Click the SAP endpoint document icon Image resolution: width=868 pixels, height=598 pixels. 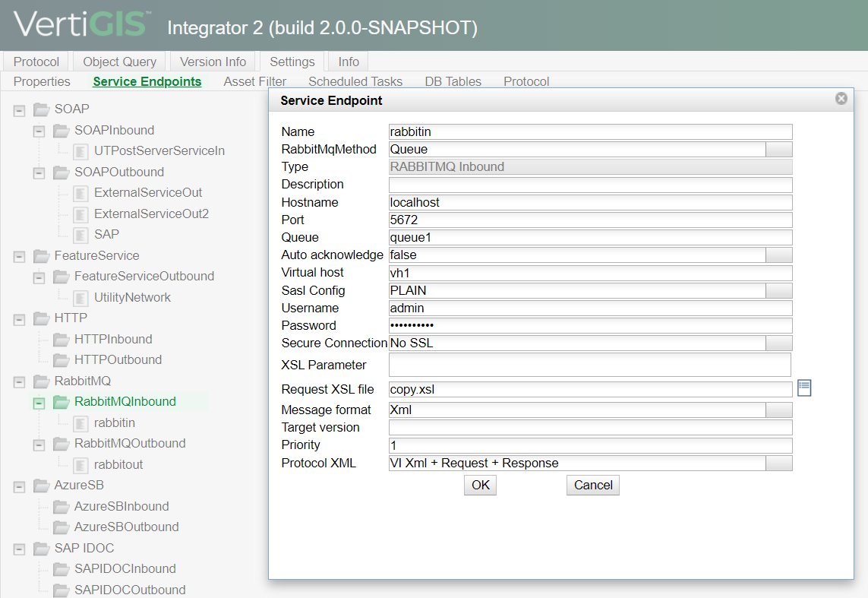coord(80,235)
